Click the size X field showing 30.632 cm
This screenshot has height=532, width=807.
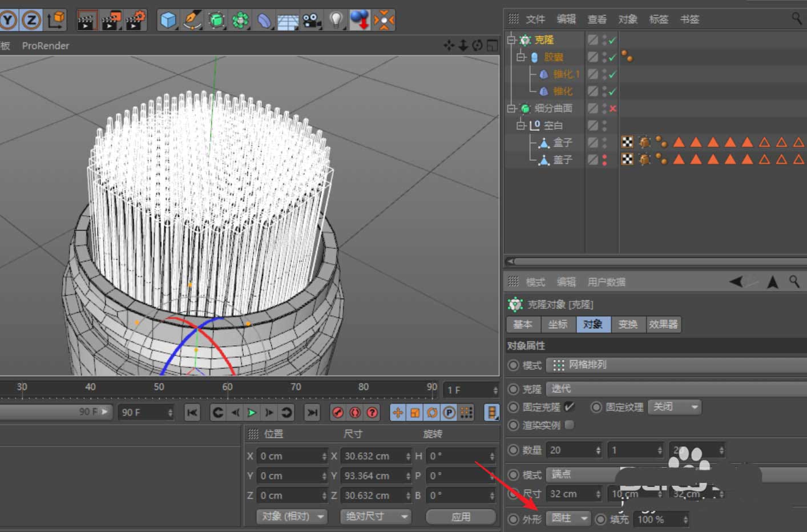(371, 456)
